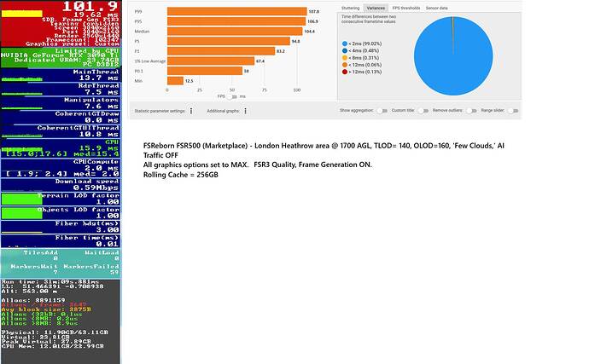Click the 'Additional graphs' label
589x364 pixels.
[x=223, y=111]
